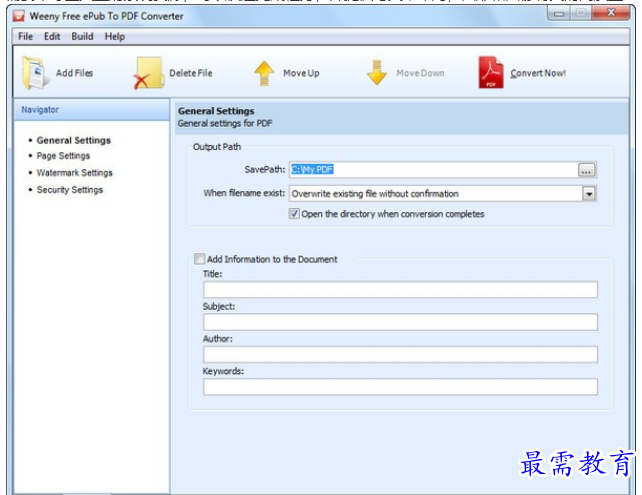Click the Add Files label
Viewport: 642px width, 495px height.
[75, 73]
